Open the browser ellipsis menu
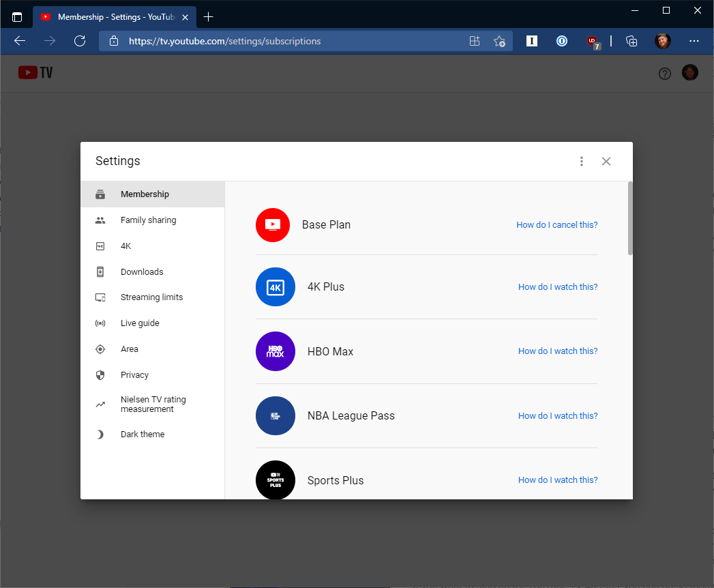 (x=694, y=41)
